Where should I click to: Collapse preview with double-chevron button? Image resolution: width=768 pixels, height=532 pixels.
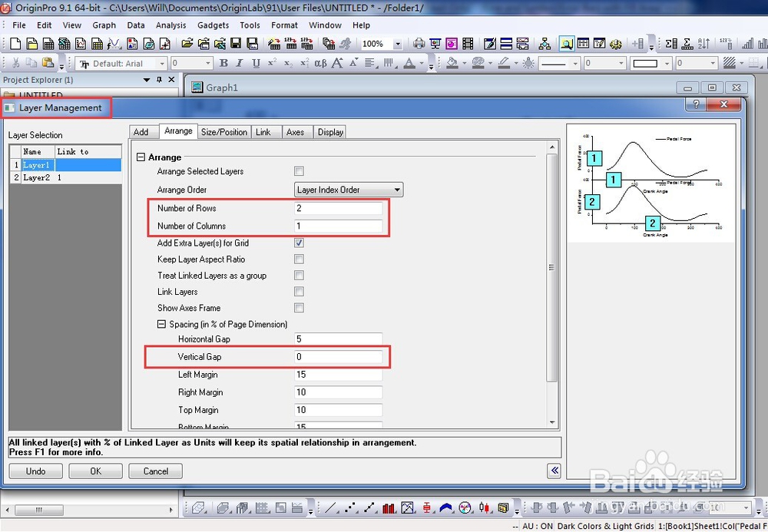(x=554, y=471)
